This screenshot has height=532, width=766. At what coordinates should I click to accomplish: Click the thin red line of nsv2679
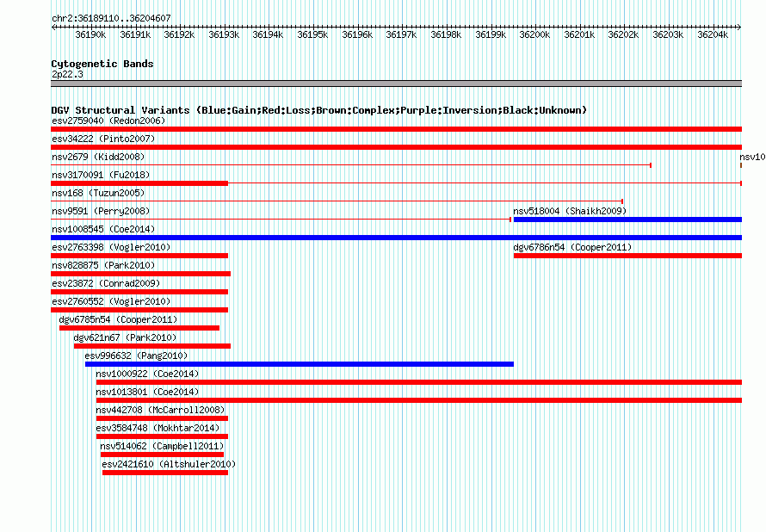(x=351, y=165)
